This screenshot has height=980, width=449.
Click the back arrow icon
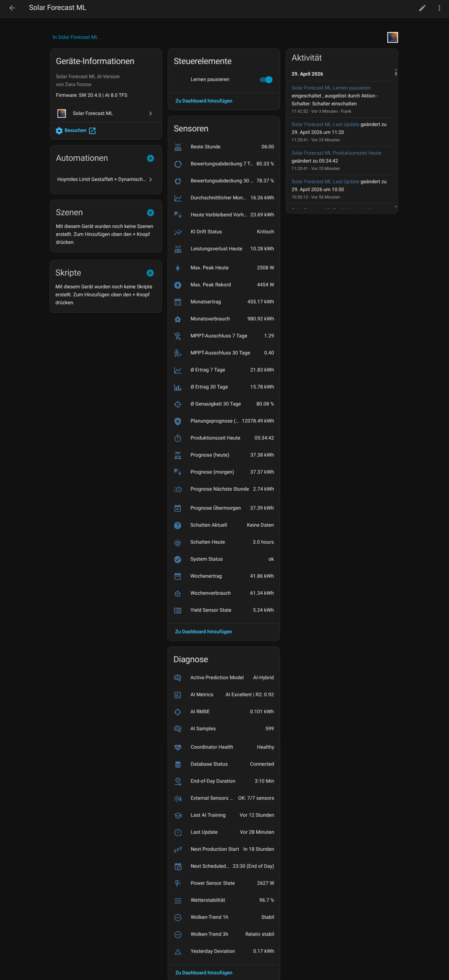coord(12,8)
